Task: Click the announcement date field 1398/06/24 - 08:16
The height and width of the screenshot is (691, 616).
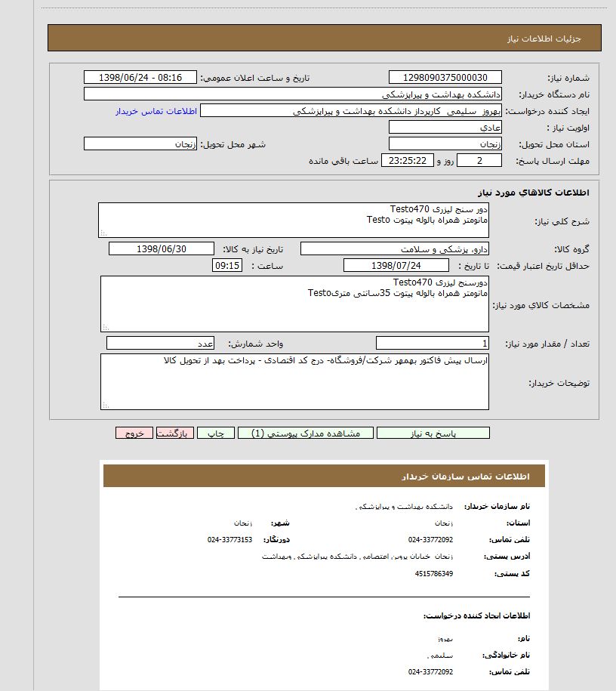Action: [x=140, y=78]
